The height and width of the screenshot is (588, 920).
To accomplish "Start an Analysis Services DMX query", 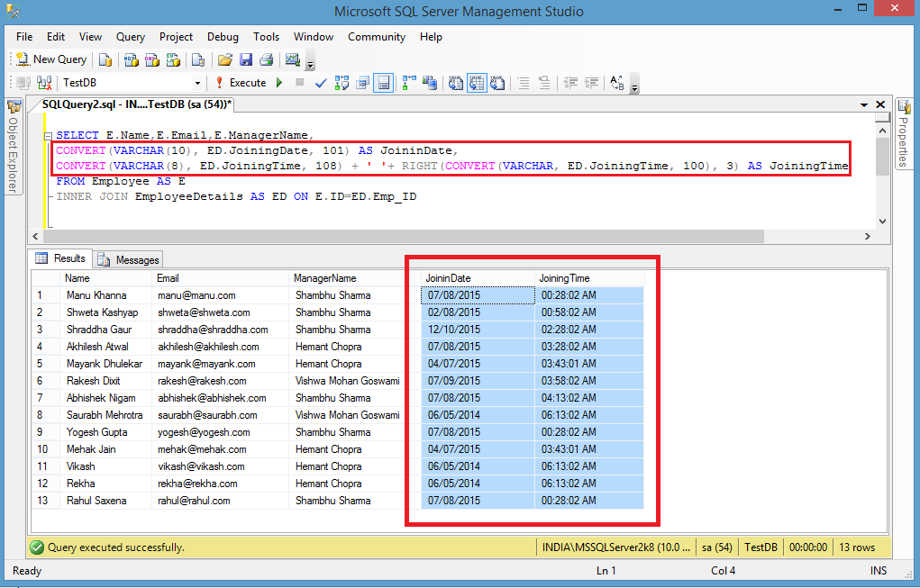I will pos(152,59).
